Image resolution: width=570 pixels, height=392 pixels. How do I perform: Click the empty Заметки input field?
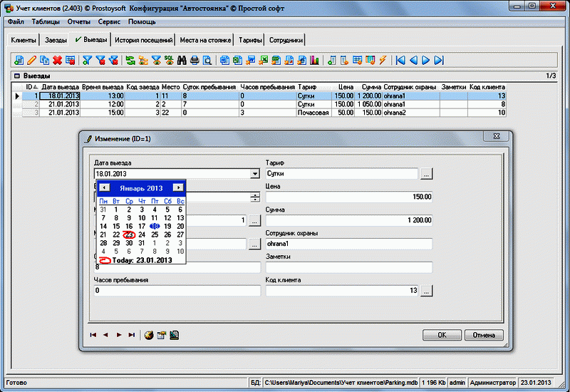pos(348,267)
